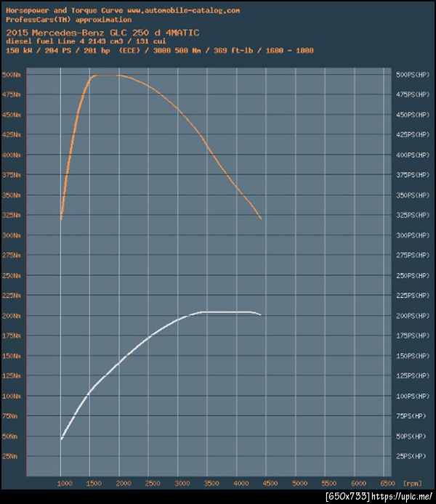Click the '3500' rpm axis label

tap(211, 483)
